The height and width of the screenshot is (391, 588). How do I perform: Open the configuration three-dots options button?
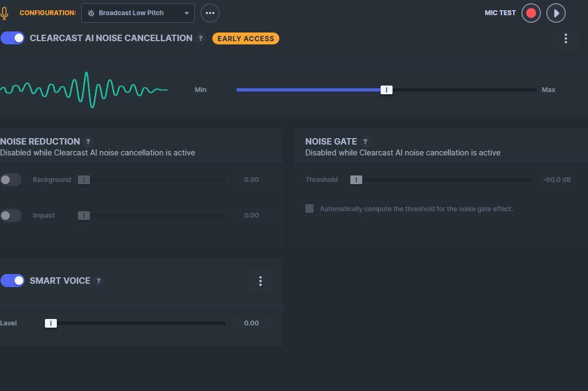tap(210, 13)
